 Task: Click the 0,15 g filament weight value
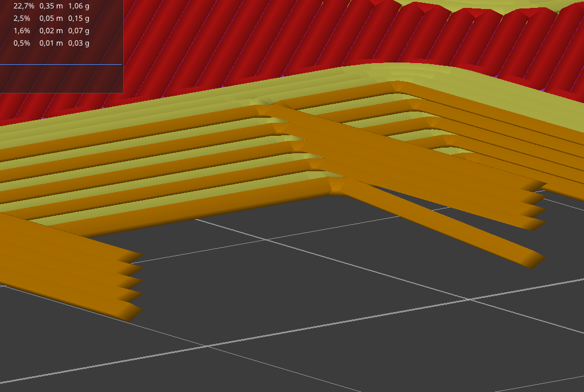tap(79, 18)
